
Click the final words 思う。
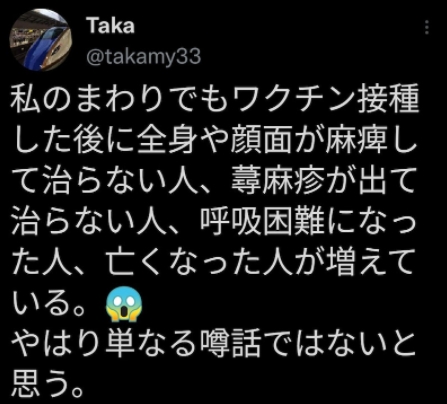point(48,384)
